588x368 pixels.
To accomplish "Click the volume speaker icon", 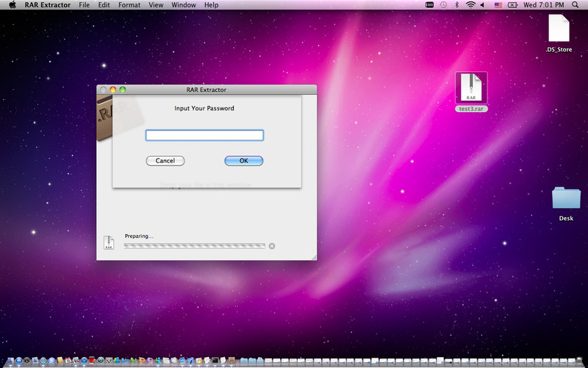I will [x=483, y=5].
